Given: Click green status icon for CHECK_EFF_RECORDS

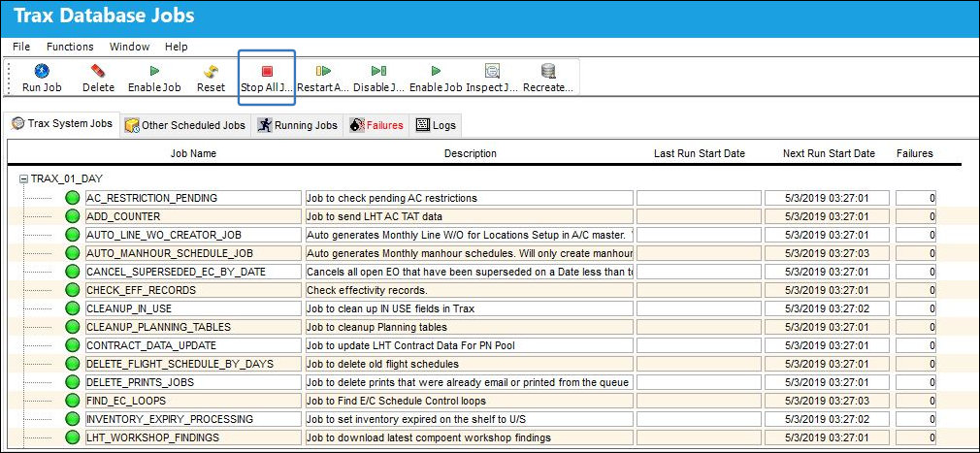Looking at the screenshot, I should pyautogui.click(x=73, y=291).
